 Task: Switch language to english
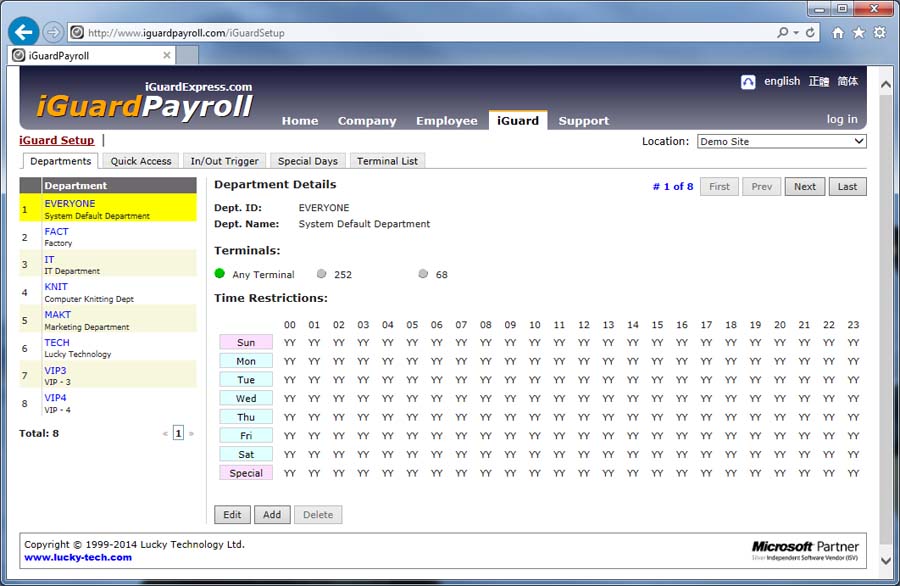tap(782, 81)
